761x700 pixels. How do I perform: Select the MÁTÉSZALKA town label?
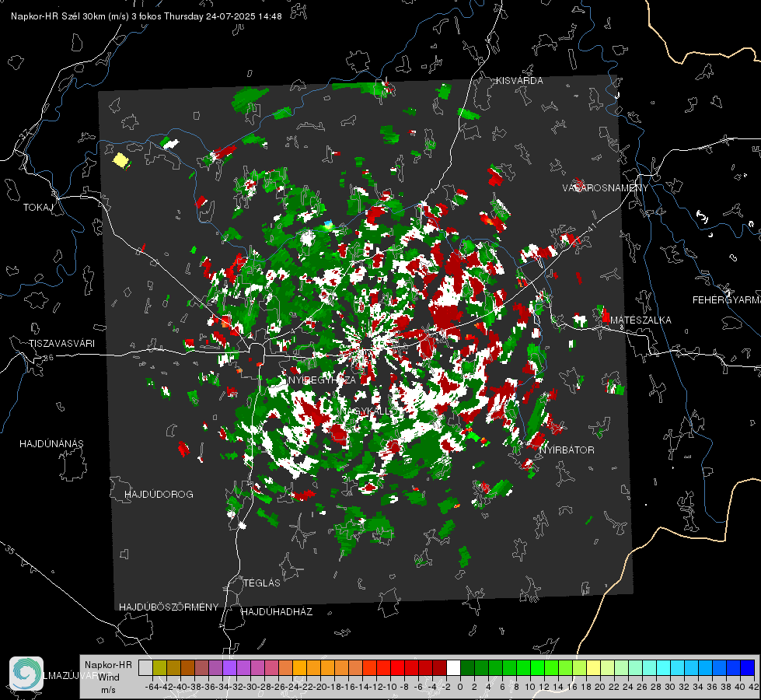641,320
